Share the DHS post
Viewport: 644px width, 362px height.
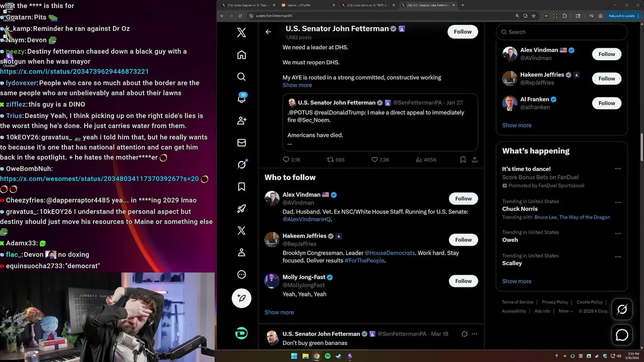coord(474,160)
